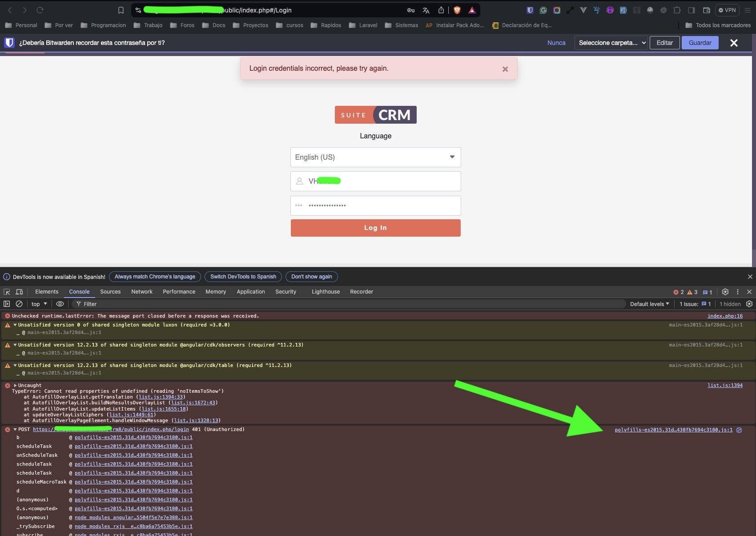Screen dimensions: 756x536
Task: Toggle the live expression eye icon
Action: point(60,304)
